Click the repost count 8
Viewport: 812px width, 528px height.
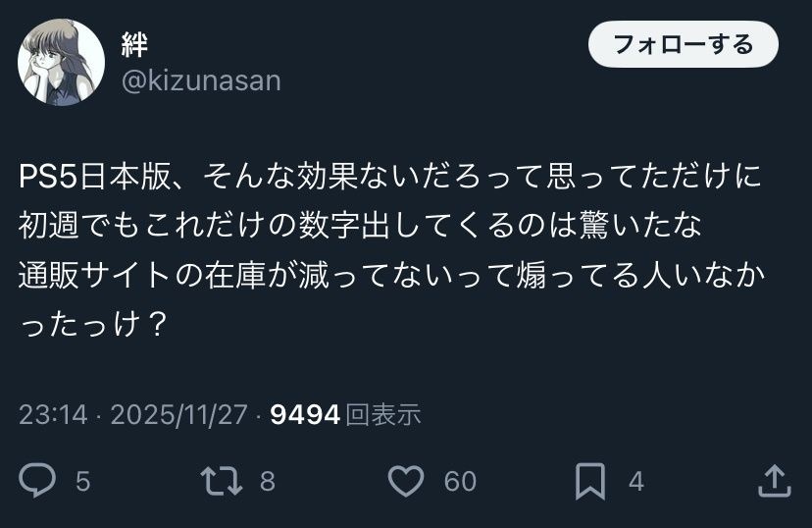268,481
